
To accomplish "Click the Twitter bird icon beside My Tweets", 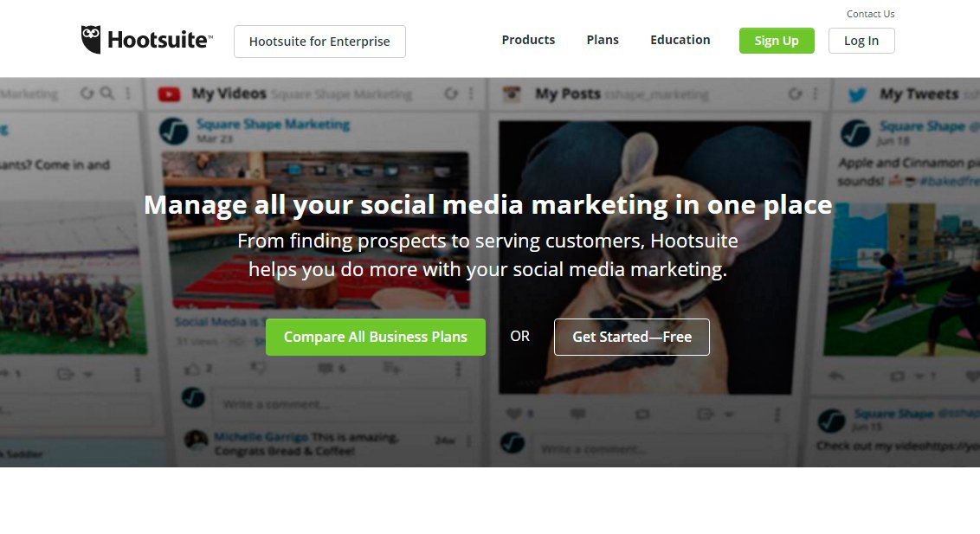I will coord(856,92).
